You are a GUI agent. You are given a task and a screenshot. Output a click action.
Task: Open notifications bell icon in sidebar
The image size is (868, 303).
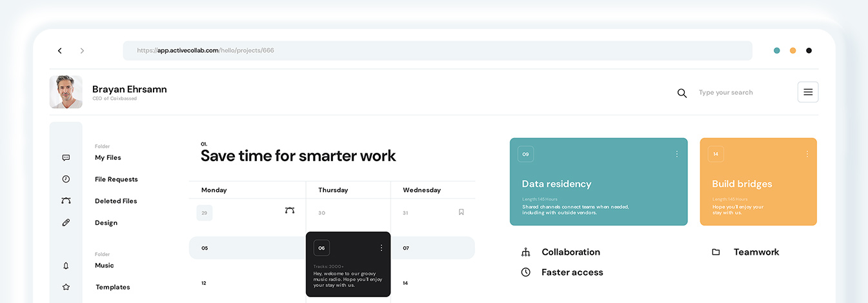point(66,266)
